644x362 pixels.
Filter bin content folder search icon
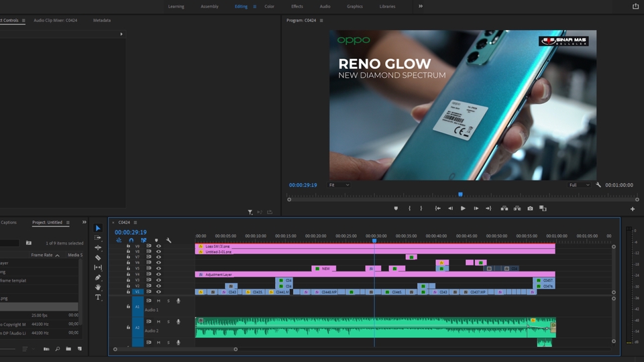click(29, 243)
